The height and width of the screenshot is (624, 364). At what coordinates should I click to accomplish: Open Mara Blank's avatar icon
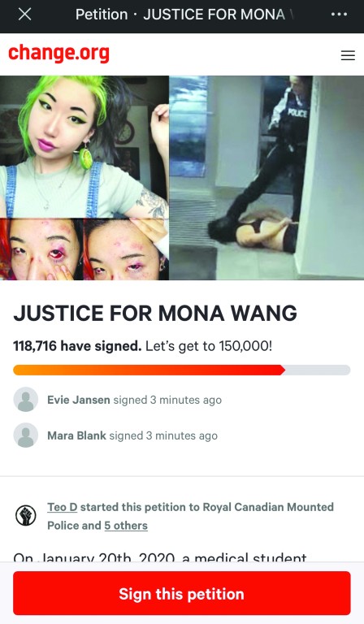point(26,435)
